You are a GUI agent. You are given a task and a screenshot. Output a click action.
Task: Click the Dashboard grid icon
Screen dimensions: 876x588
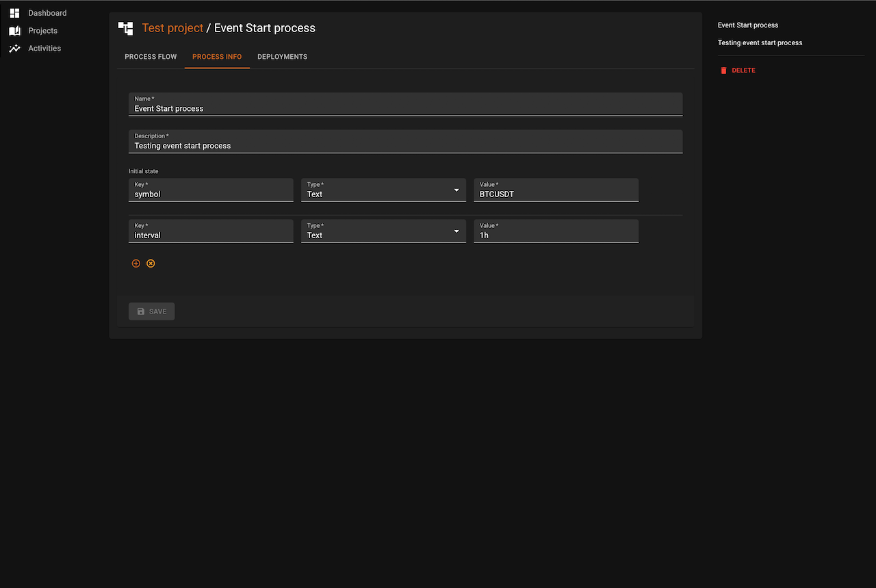(14, 13)
